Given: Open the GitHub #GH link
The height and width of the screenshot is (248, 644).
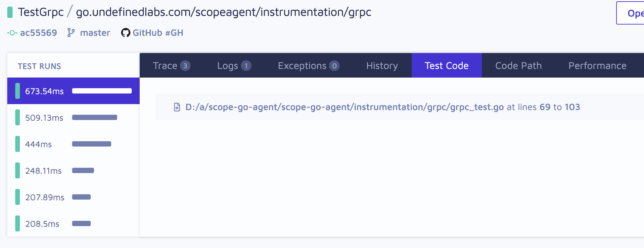Looking at the screenshot, I should [x=158, y=33].
